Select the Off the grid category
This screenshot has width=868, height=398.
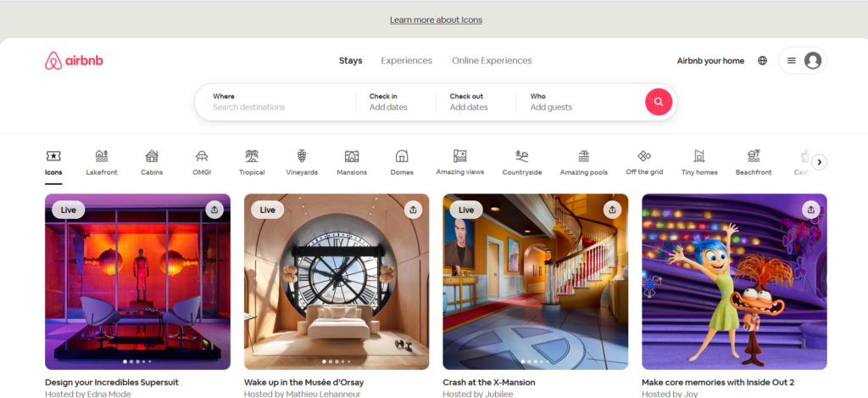(644, 163)
